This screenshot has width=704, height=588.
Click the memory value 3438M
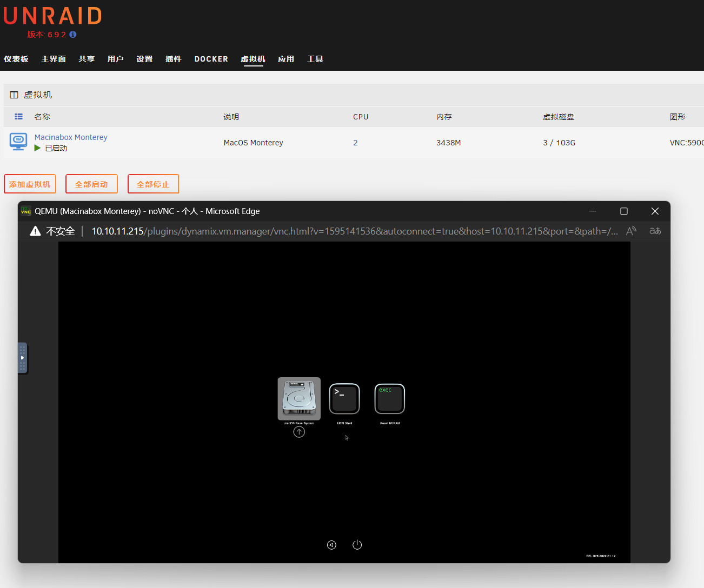click(x=449, y=143)
